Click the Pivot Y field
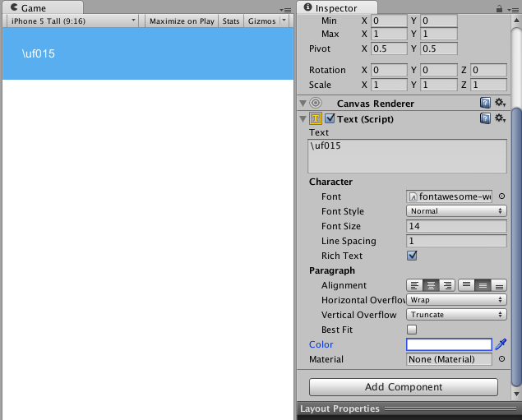The width and height of the screenshot is (522, 420). 438,48
